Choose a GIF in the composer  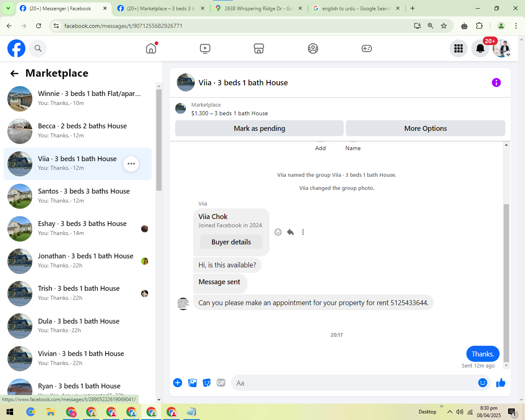(x=221, y=383)
